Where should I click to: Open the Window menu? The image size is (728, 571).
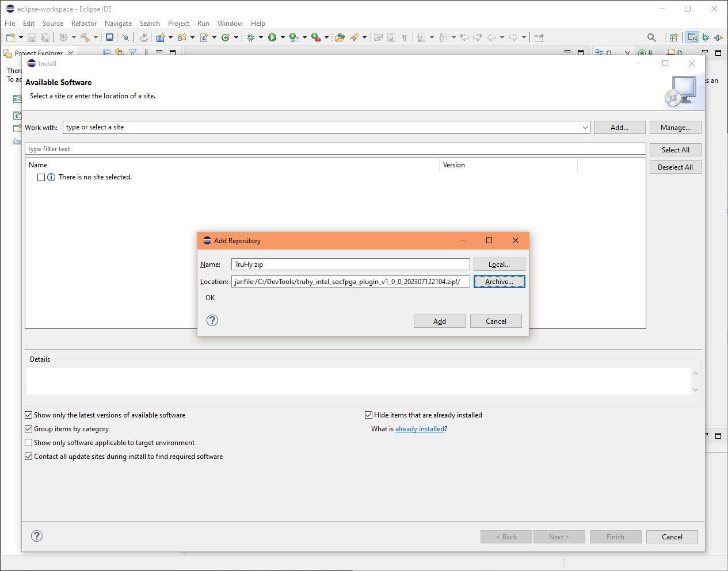coord(230,24)
